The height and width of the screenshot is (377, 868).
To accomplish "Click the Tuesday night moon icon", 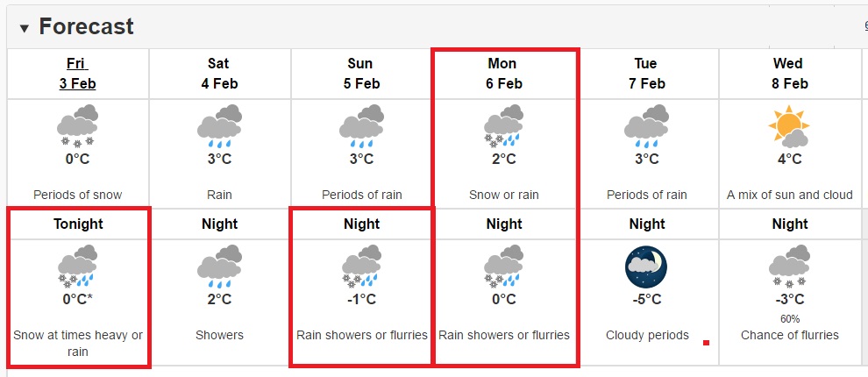I will coord(646,267).
